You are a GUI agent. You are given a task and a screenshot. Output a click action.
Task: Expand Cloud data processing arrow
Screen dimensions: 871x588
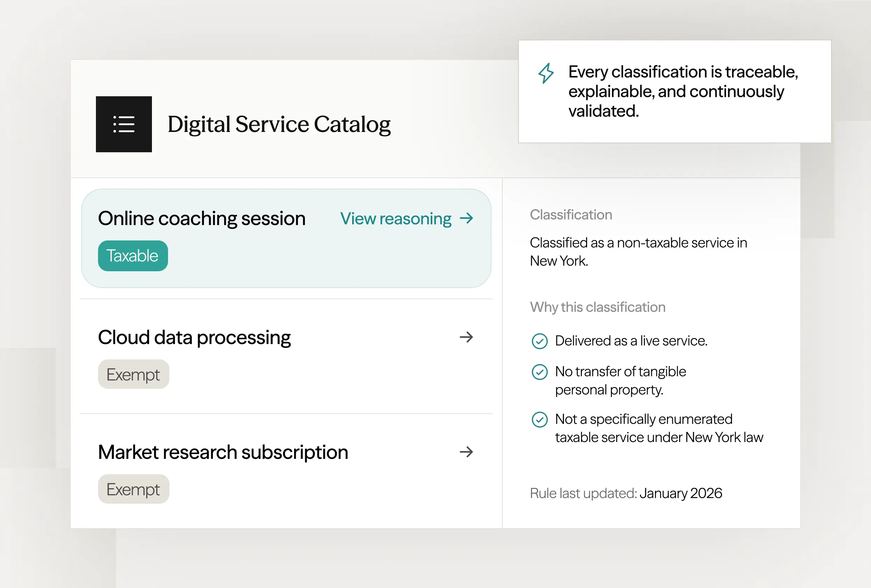(466, 337)
